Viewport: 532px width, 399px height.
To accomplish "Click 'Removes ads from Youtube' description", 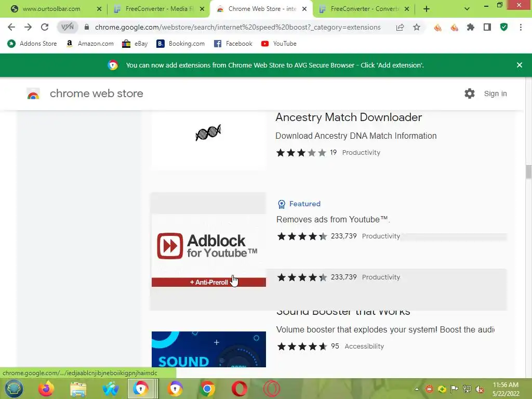I will (333, 220).
